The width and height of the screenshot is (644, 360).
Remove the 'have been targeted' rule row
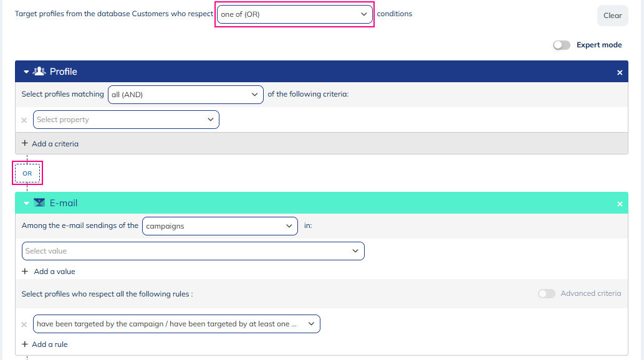pos(24,324)
